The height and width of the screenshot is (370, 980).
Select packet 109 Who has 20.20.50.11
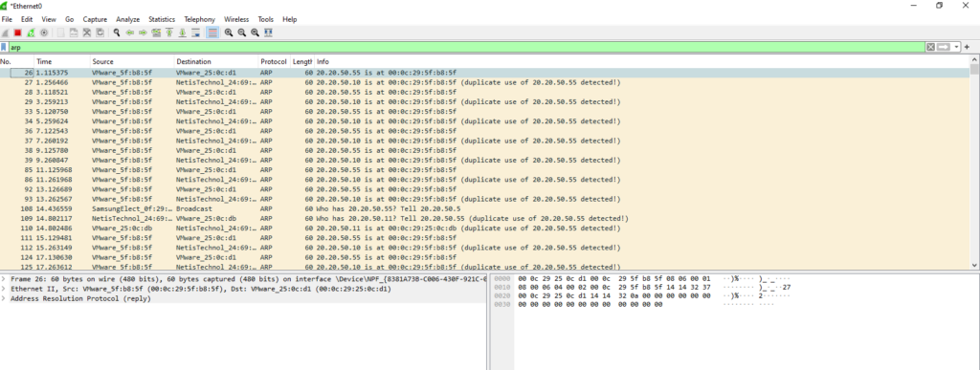[484, 219]
